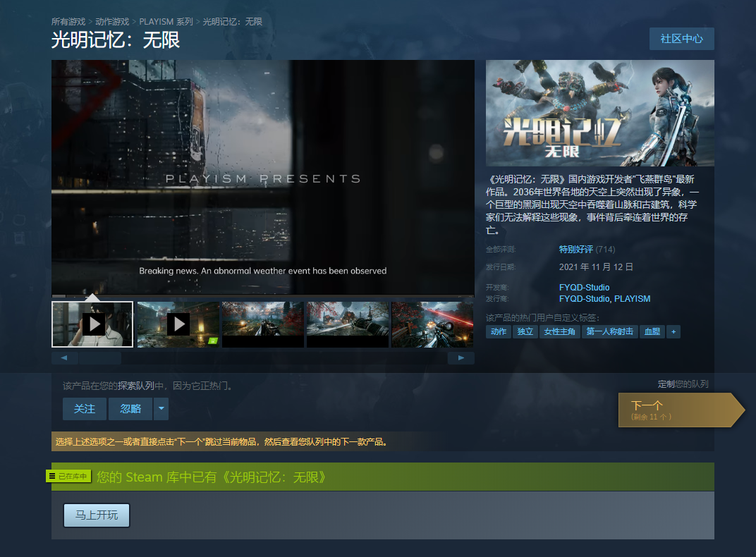Click the plus icon to add tags

(x=673, y=331)
